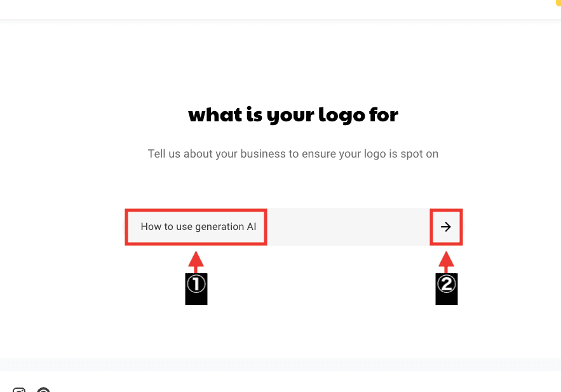Click the black label box under marker 1
The width and height of the screenshot is (561, 392).
coord(196,289)
